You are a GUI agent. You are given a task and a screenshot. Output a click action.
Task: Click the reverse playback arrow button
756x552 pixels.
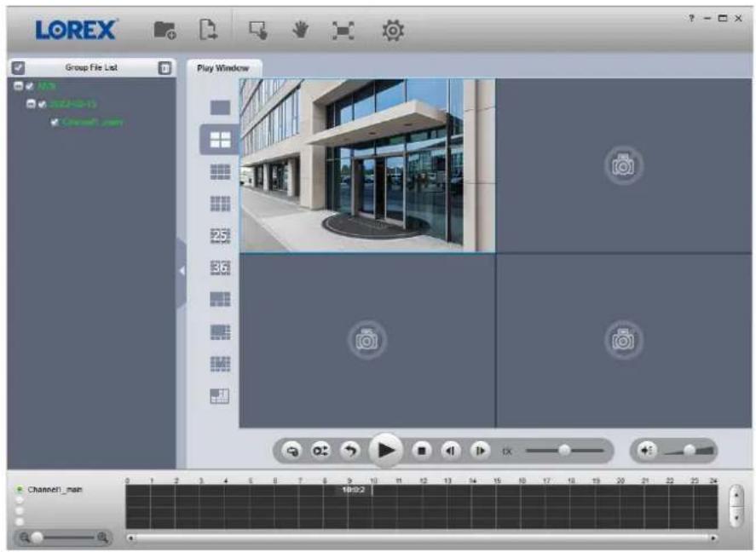350,451
